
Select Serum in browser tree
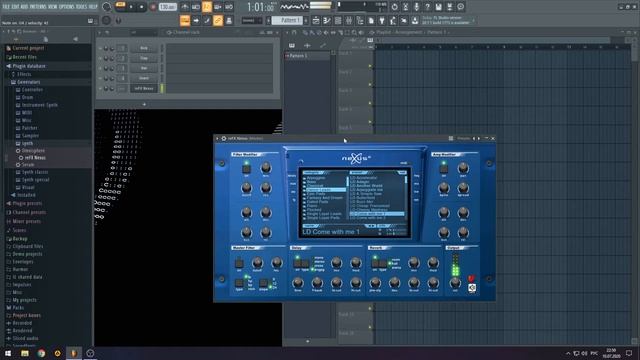coord(28,165)
